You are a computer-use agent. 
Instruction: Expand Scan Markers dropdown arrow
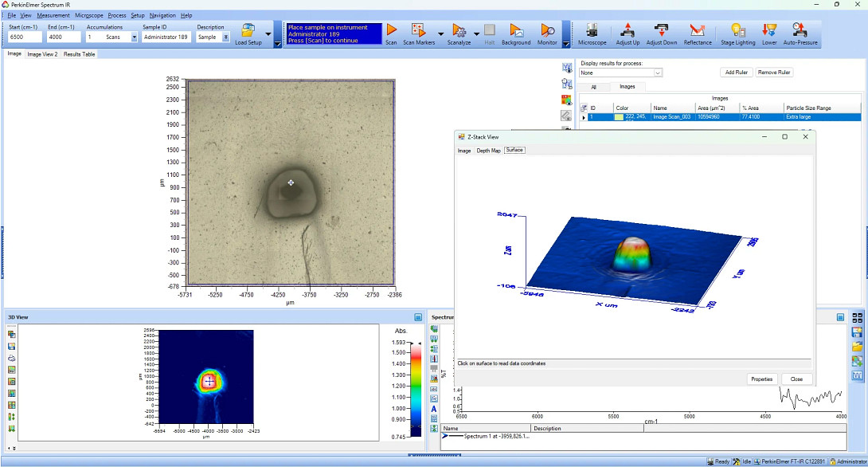440,33
